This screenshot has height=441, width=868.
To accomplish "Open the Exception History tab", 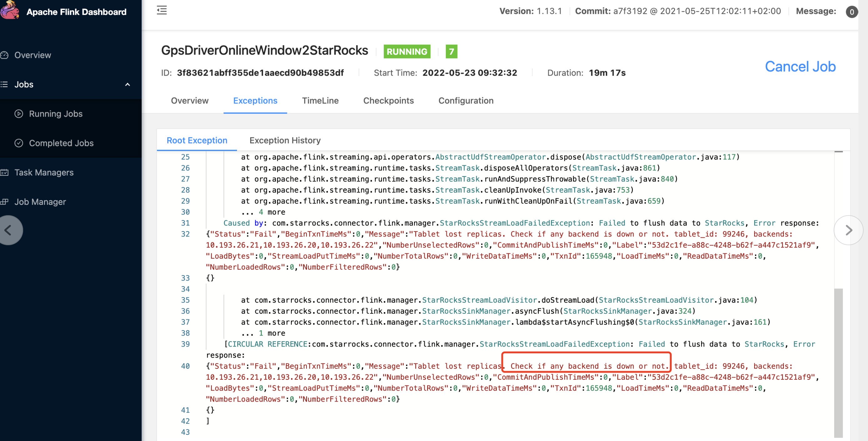I will (x=285, y=140).
